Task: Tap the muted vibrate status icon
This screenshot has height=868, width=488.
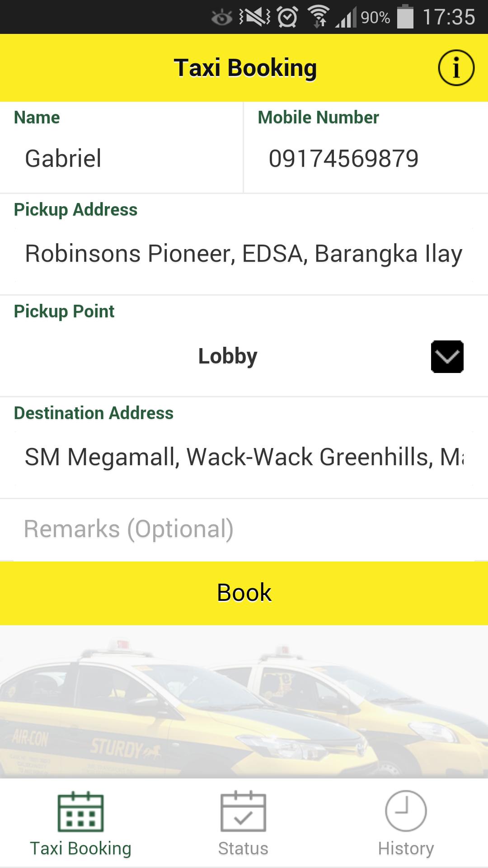Action: (254, 17)
